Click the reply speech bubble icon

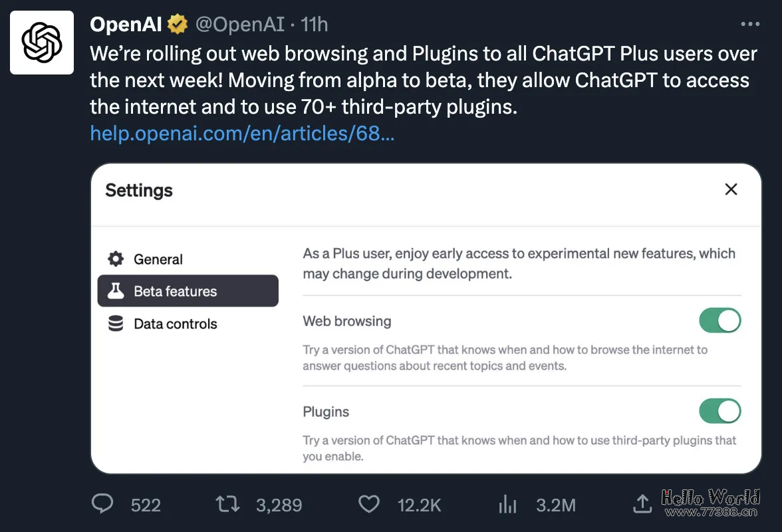click(102, 504)
